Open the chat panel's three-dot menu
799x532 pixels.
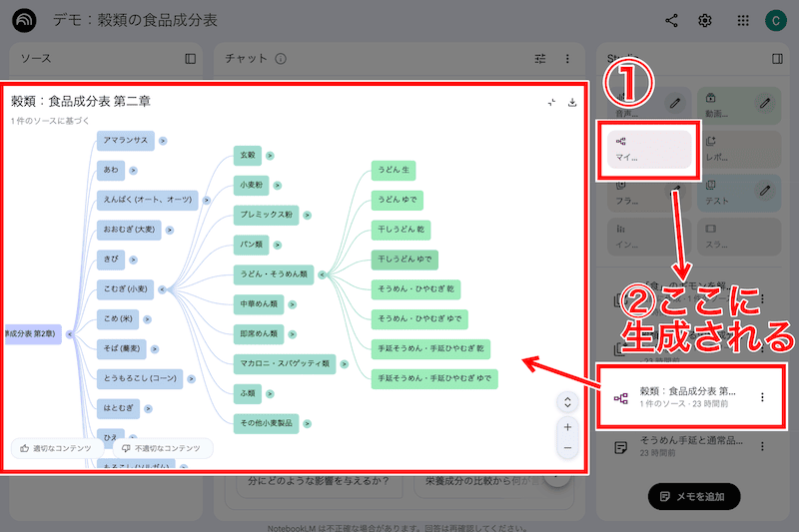(567, 59)
